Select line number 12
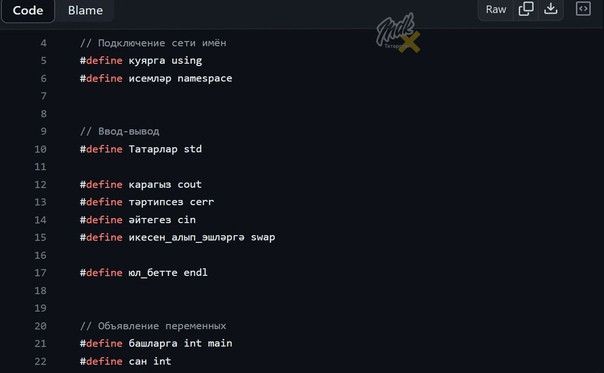This screenshot has height=373, width=604. (x=40, y=185)
